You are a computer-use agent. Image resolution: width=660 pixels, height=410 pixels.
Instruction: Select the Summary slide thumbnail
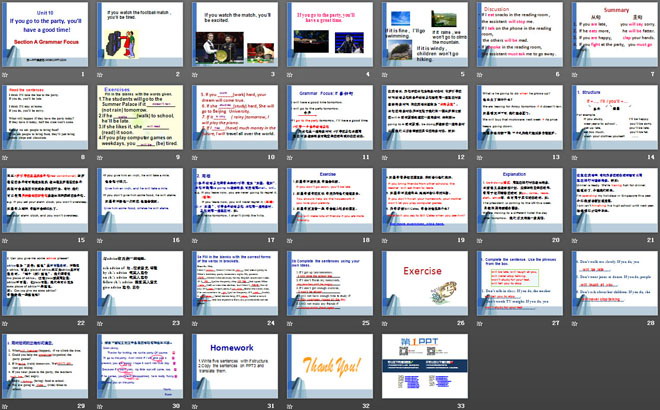point(615,35)
